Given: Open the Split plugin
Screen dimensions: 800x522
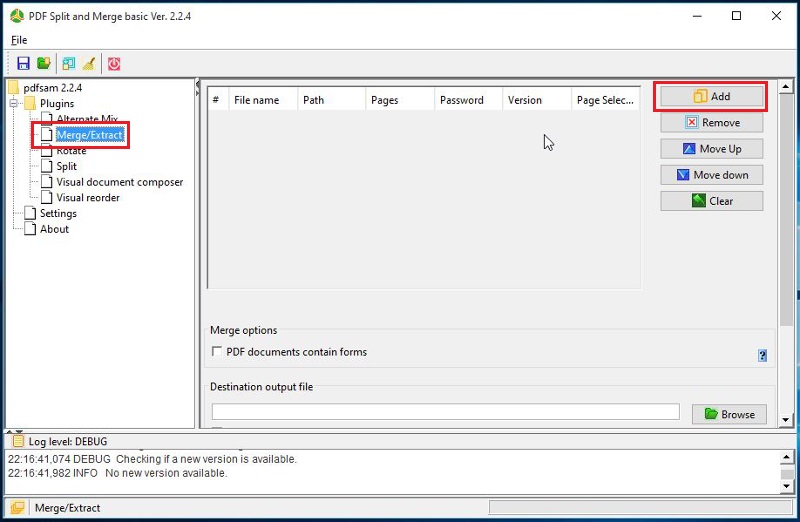Looking at the screenshot, I should pos(66,166).
